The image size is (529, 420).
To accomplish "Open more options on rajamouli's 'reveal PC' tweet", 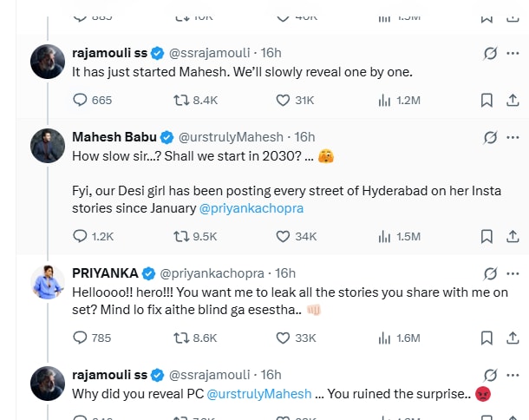I will [513, 375].
